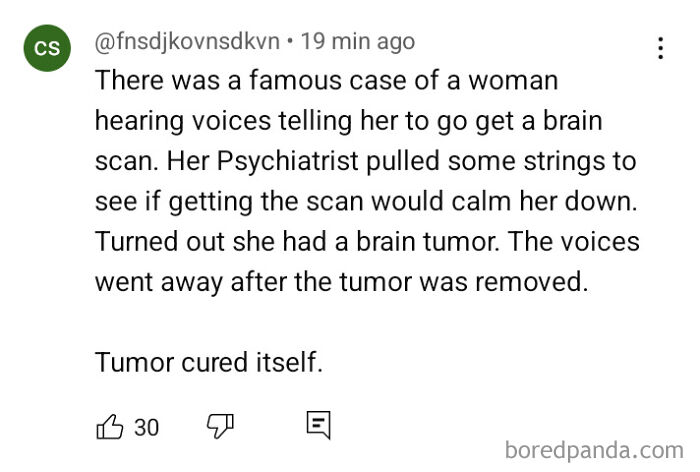
Task: Click the 19 min ago timestamp
Action: coord(358,42)
